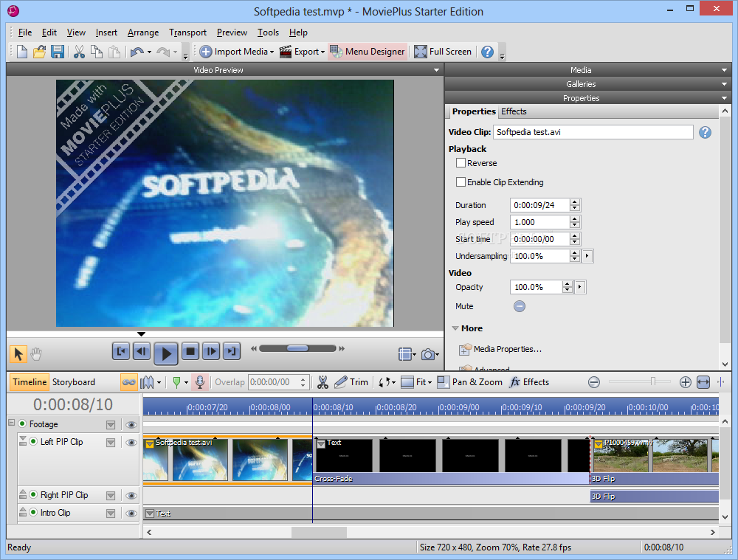Undo the last action

click(137, 52)
